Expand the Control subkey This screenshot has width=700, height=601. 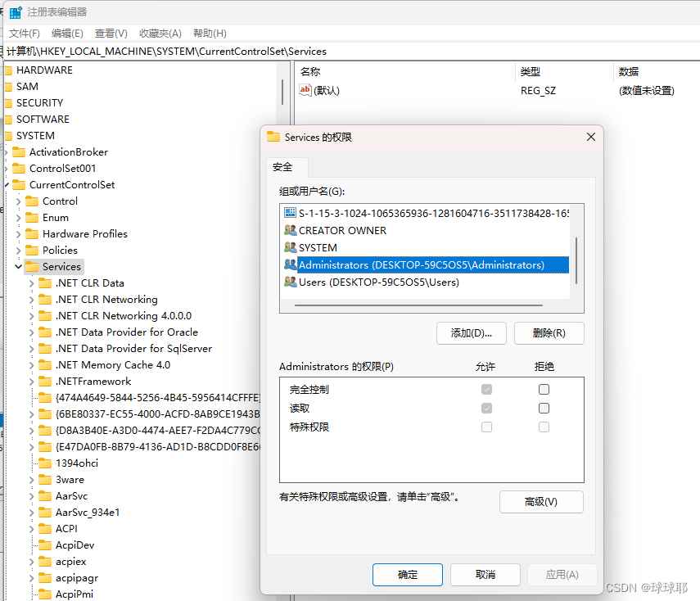(20, 201)
